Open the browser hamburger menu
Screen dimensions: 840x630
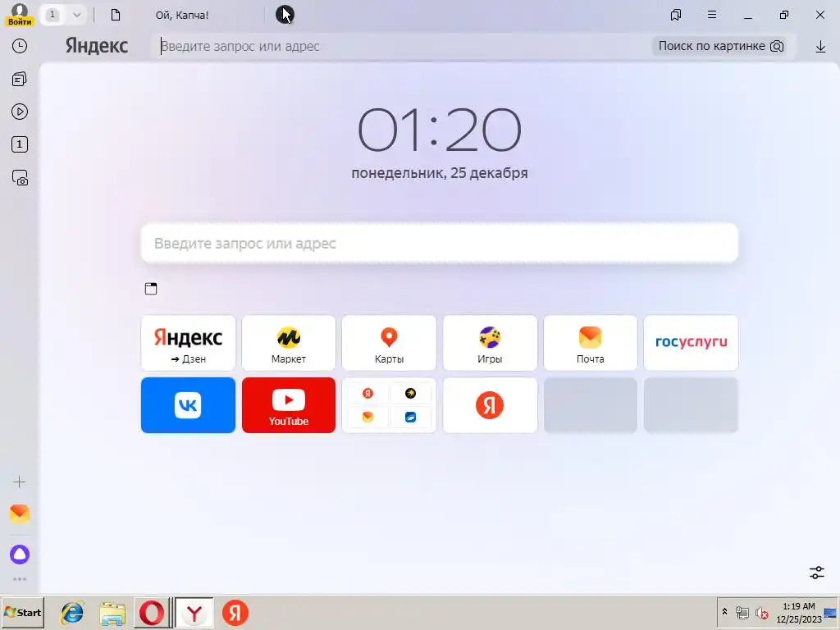pos(711,15)
